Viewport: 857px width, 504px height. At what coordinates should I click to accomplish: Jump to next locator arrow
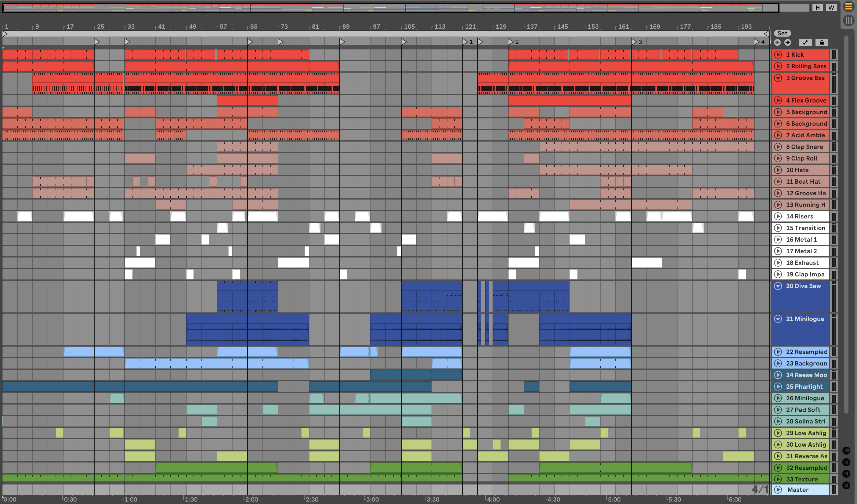[x=788, y=42]
